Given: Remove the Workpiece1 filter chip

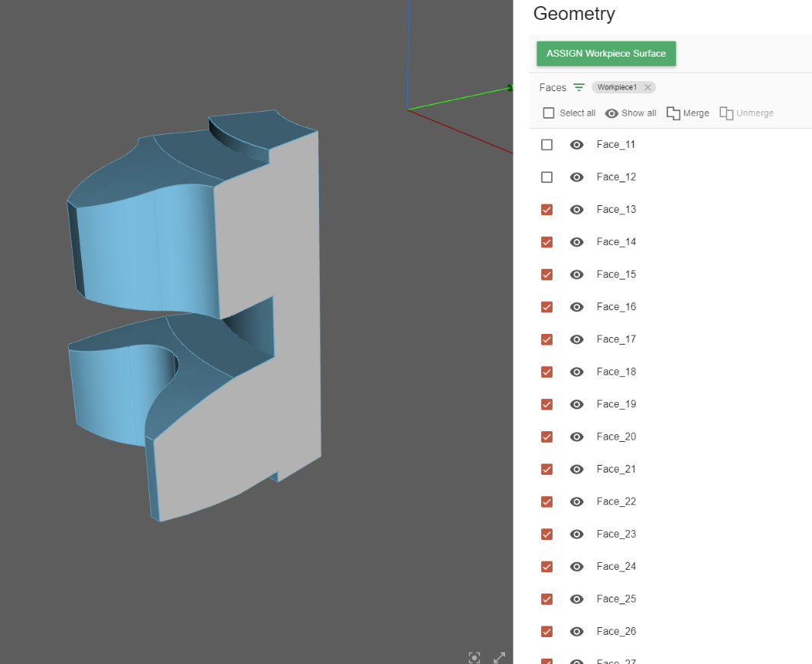Looking at the screenshot, I should click(x=647, y=87).
